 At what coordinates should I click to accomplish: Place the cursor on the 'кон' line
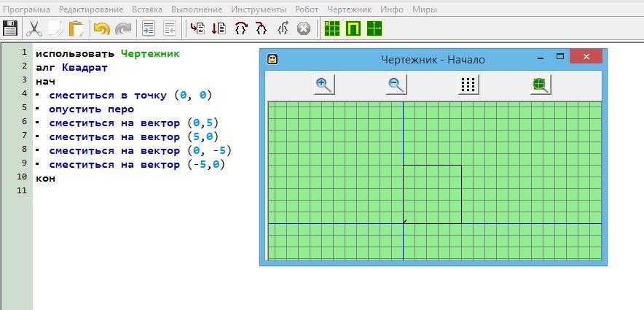[45, 179]
